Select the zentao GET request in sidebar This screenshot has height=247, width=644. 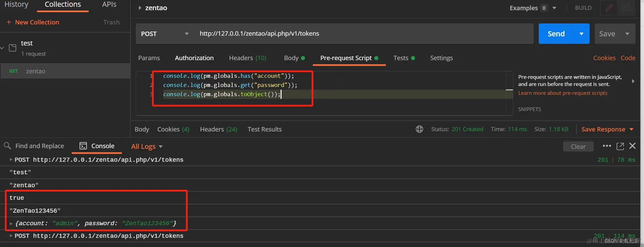click(65, 71)
